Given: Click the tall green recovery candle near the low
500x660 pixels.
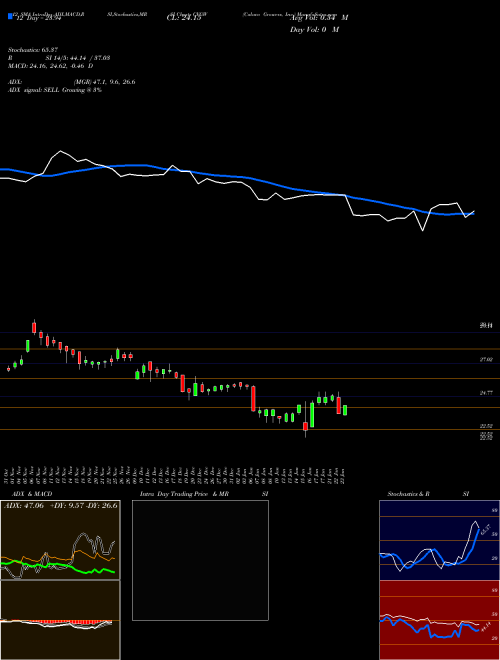Looking at the screenshot, I should coord(312,415).
